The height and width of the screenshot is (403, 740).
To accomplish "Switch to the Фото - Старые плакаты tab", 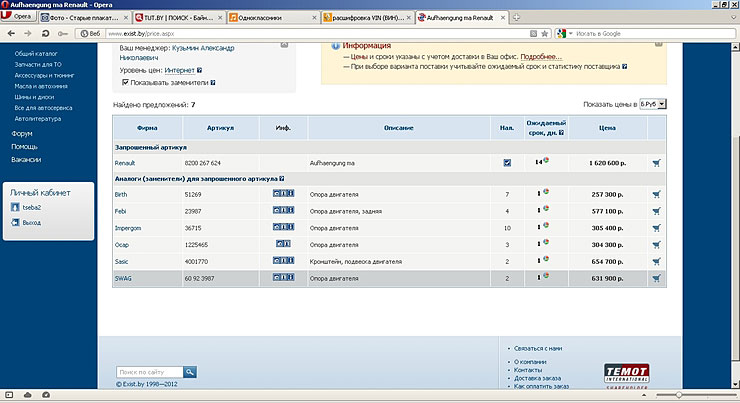I will pos(84,17).
